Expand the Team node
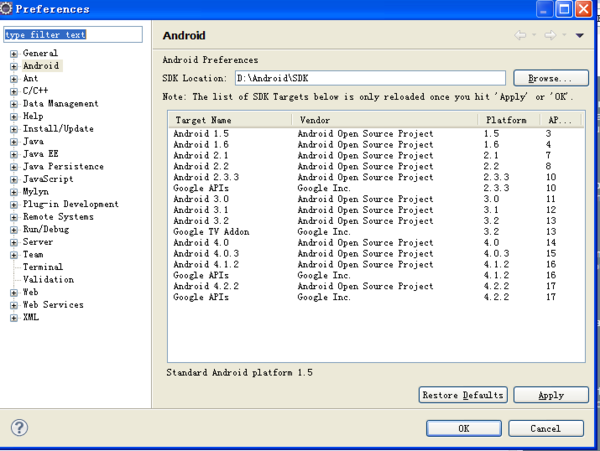This screenshot has width=600, height=451. tap(14, 255)
